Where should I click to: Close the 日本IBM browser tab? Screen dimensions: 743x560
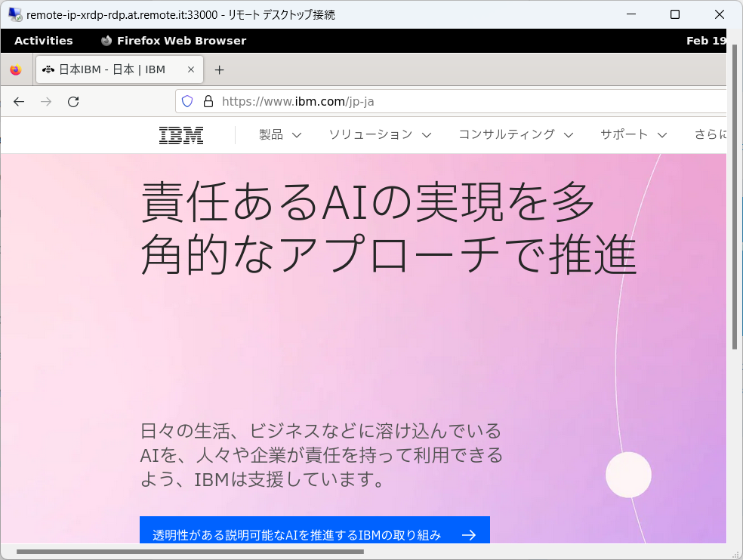point(191,69)
